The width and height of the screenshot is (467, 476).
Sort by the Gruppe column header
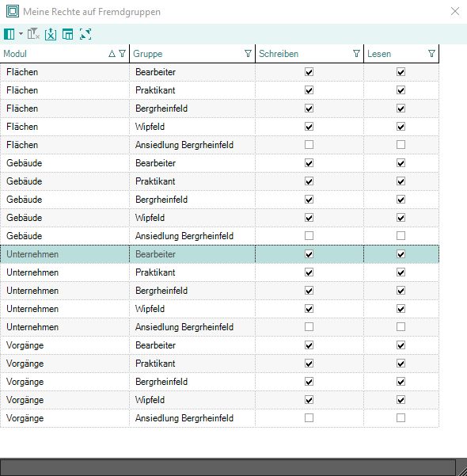coord(148,54)
